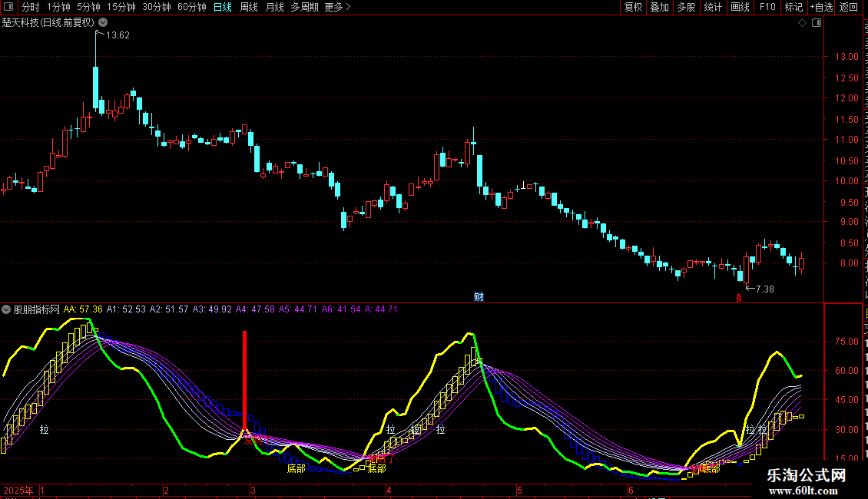Open 多周期 multi-period view
This screenshot has width=868, height=499.
click(x=304, y=7)
